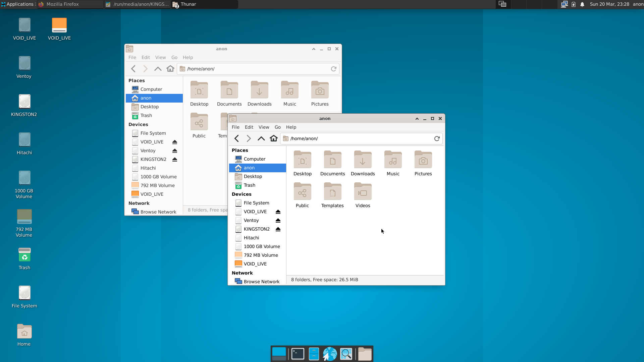Switch to /run/media/anon/KINGS... taskbar button

[138, 4]
